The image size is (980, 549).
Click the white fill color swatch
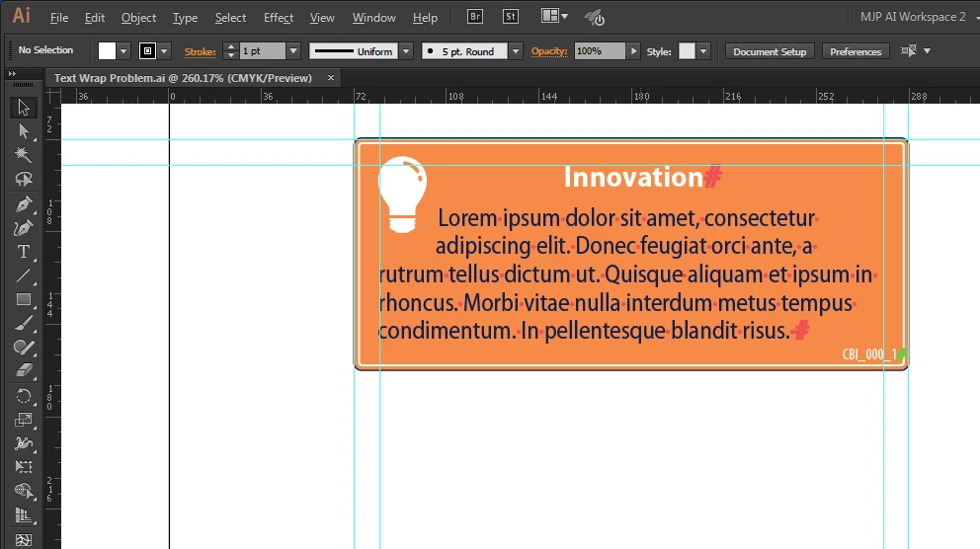pyautogui.click(x=107, y=51)
